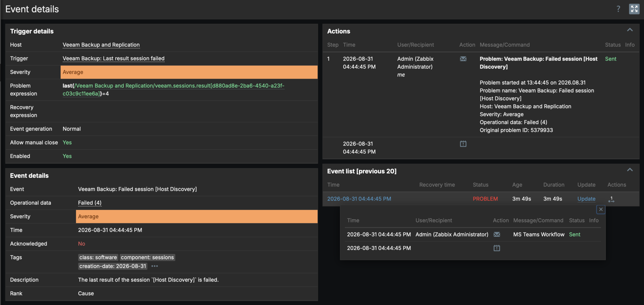Click the 'Host: Veeam Backup and Replication' message line

pos(525,106)
